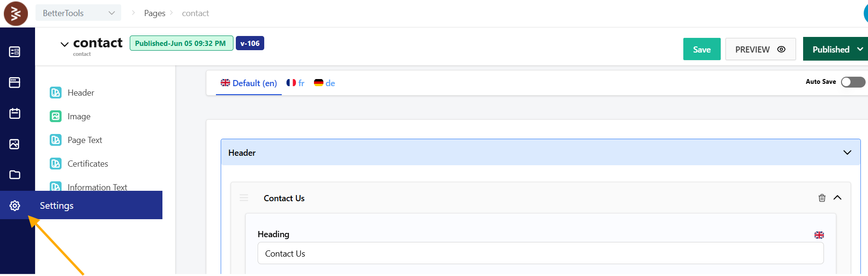
Task: Collapse the Contact Us block chevron
Action: [x=837, y=197]
